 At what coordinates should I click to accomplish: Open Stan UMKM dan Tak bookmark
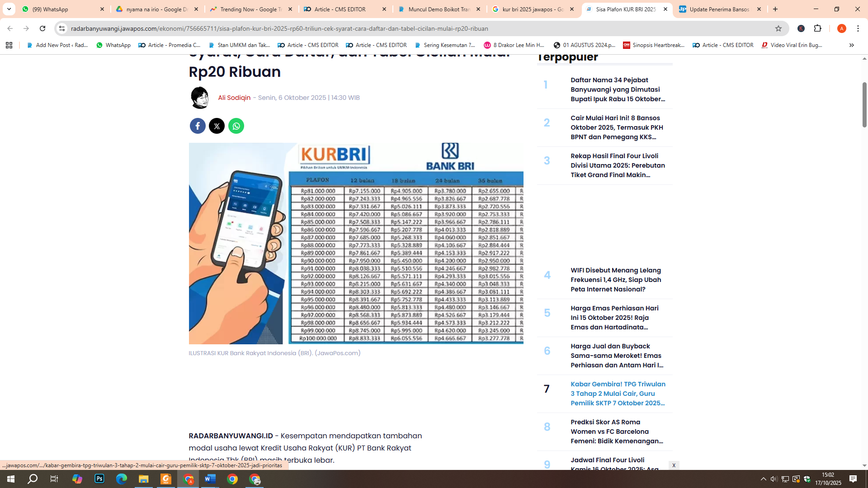click(x=239, y=45)
